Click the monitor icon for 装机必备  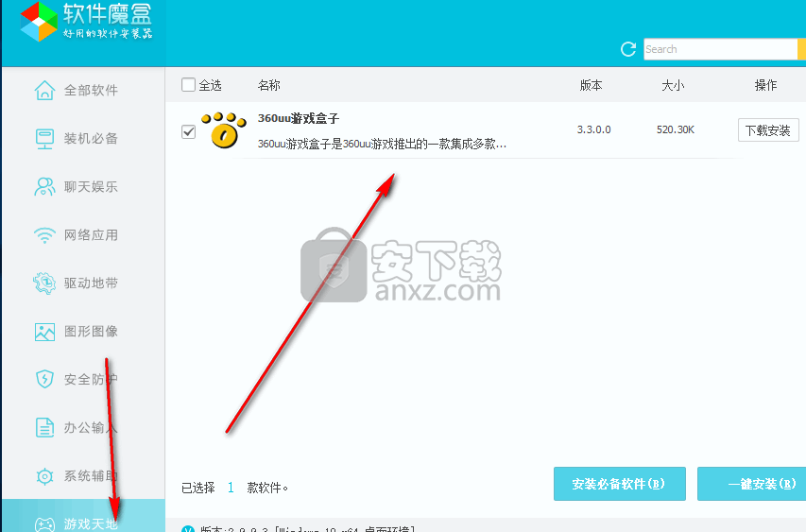point(44,139)
